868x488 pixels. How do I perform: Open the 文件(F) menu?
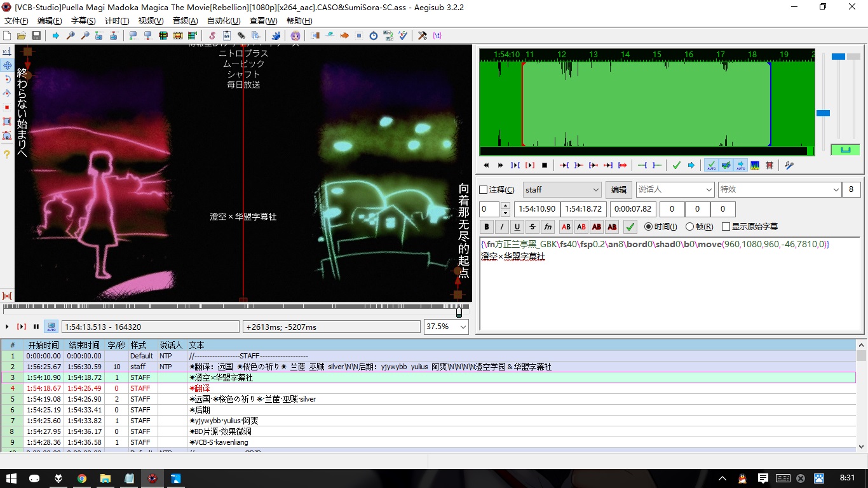[x=16, y=21]
